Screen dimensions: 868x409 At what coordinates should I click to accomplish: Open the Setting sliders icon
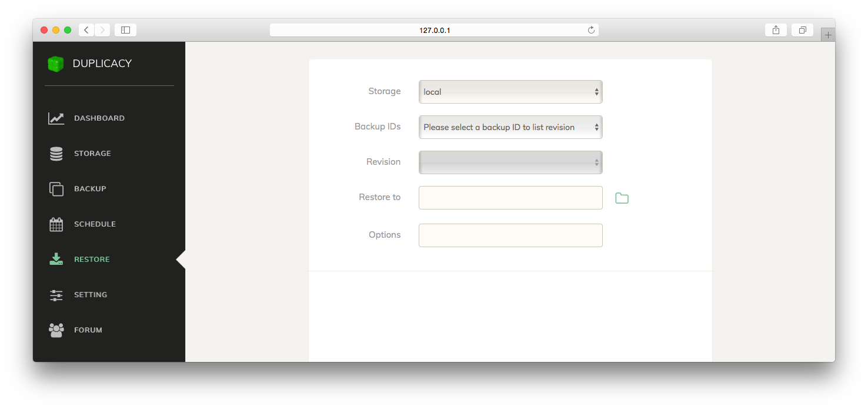coord(56,295)
